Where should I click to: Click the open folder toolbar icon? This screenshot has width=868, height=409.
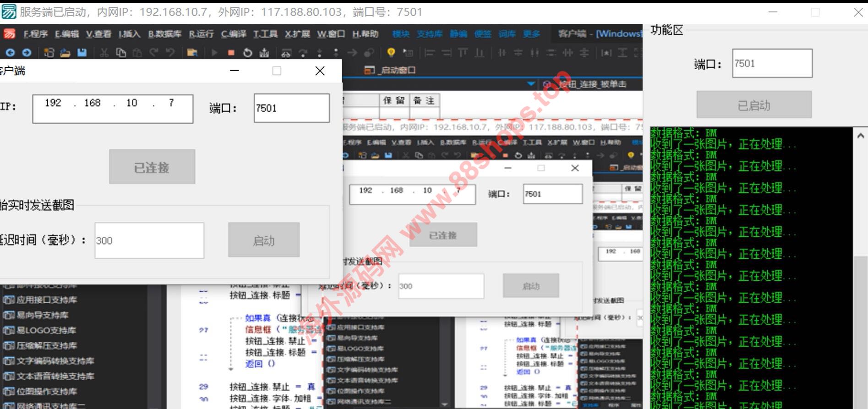(65, 53)
